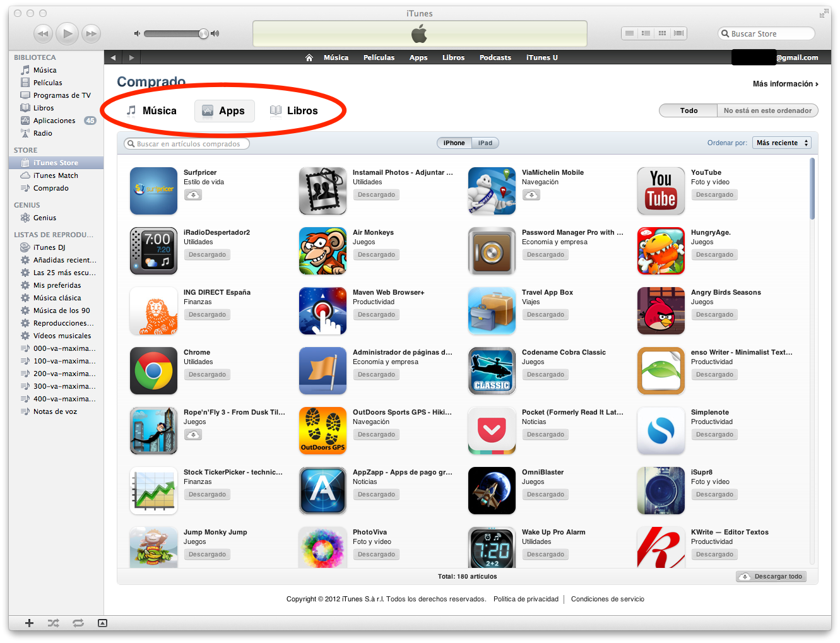Open Política de privacidad link

click(x=526, y=599)
